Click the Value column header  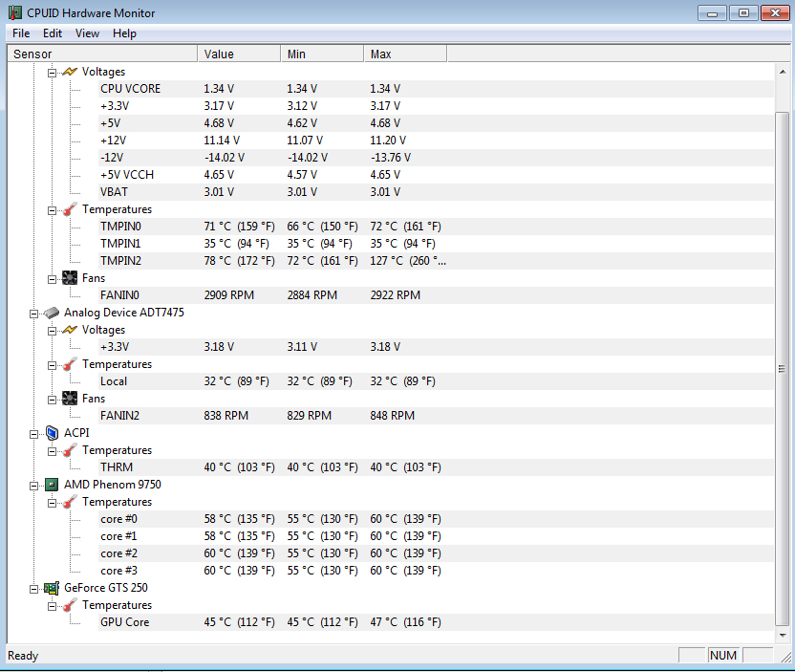click(238, 54)
